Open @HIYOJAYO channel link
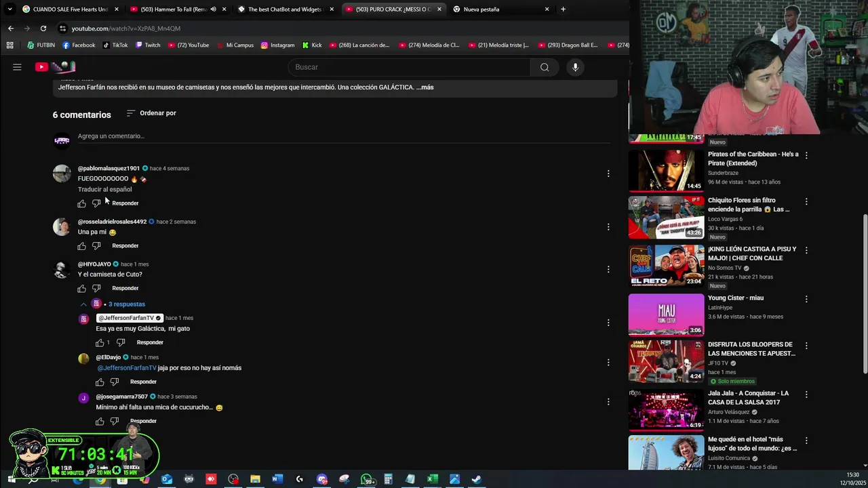 pyautogui.click(x=94, y=264)
